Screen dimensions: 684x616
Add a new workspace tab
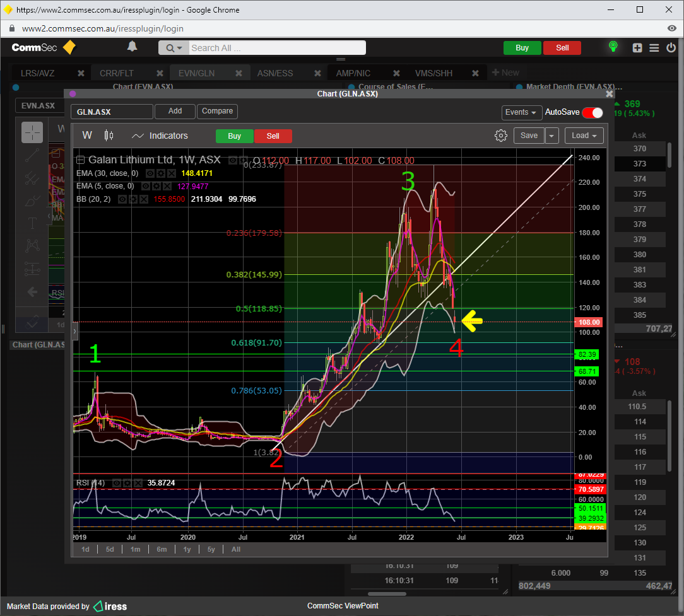505,73
